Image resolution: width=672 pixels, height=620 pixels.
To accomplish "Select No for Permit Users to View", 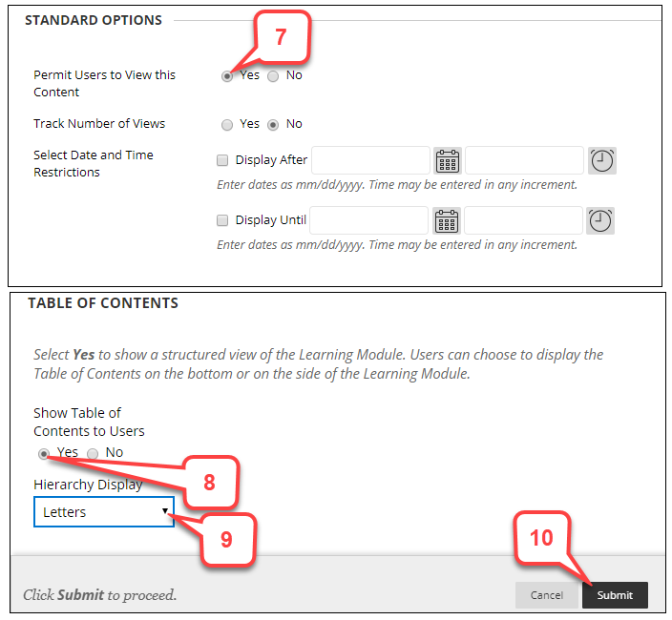I will [x=273, y=76].
